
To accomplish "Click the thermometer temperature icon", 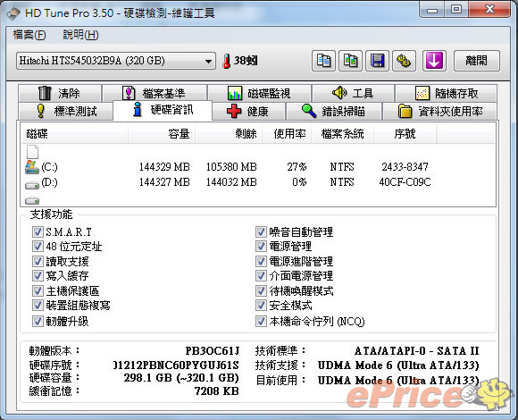I will point(226,61).
